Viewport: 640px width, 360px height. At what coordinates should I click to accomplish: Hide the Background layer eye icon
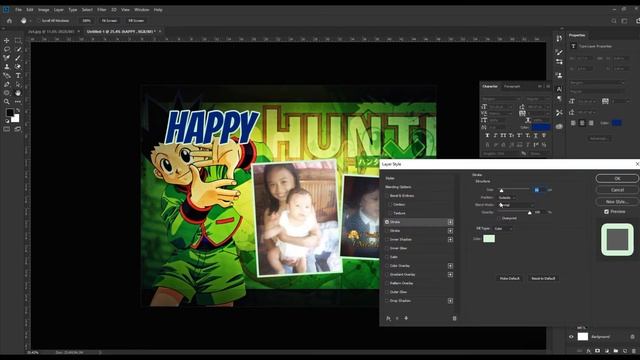(571, 337)
